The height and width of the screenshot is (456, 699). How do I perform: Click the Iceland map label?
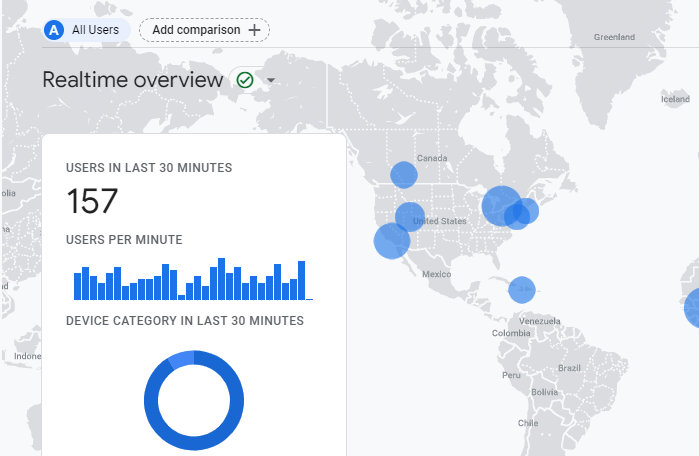[675, 99]
